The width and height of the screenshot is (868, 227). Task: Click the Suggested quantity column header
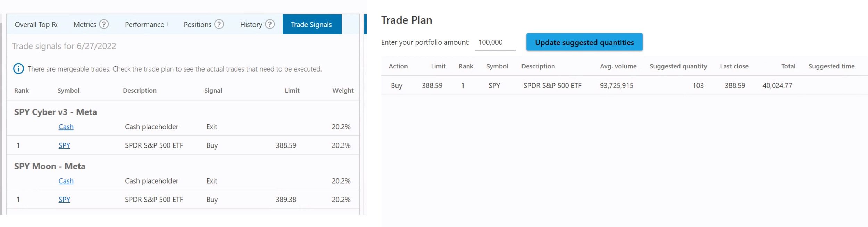pyautogui.click(x=678, y=66)
